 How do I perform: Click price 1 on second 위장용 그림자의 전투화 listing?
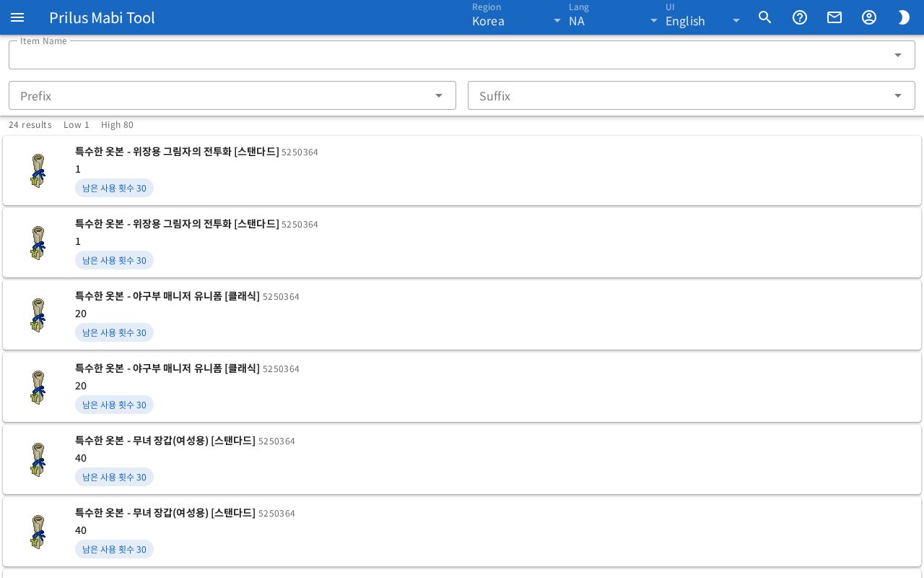[78, 241]
